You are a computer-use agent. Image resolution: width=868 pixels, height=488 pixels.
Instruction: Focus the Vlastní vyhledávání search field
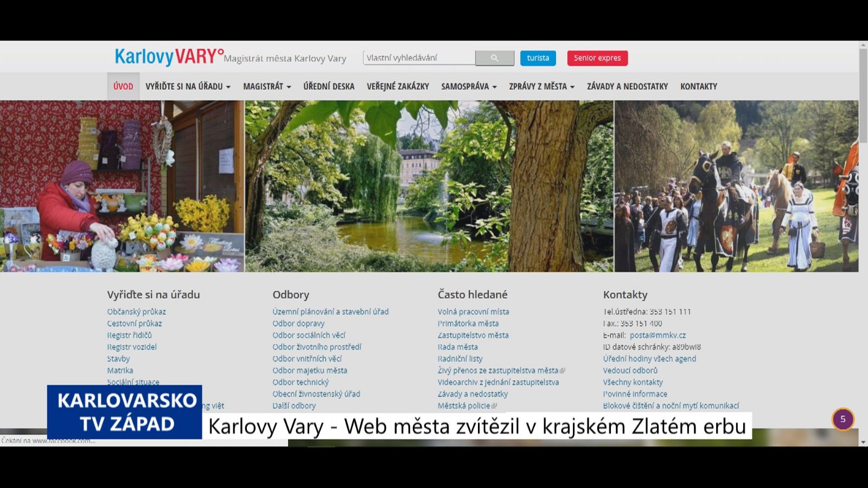pos(419,58)
